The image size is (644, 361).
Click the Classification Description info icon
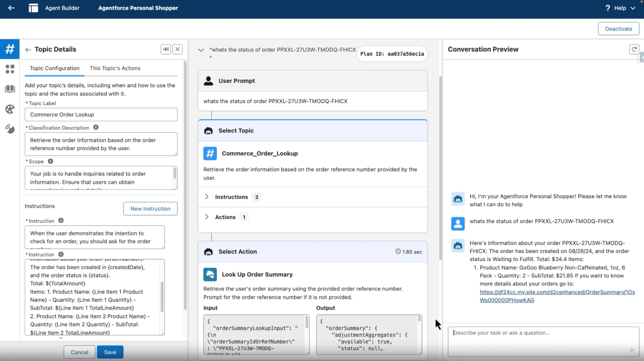(x=96, y=127)
